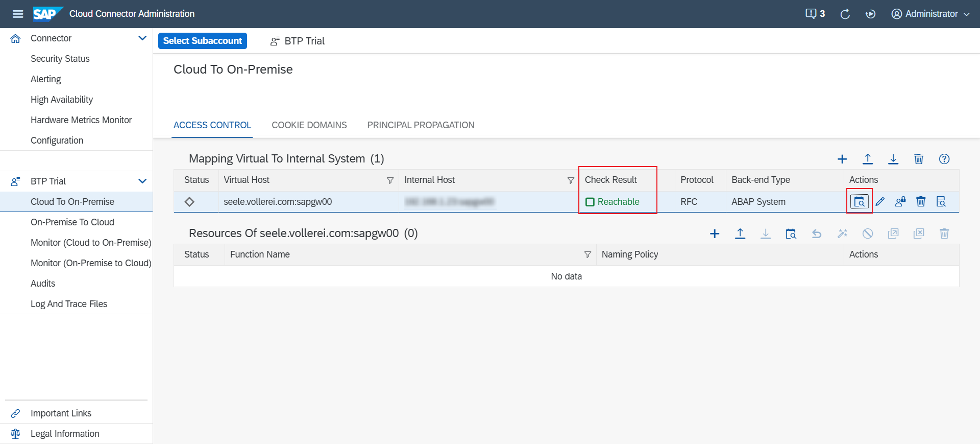Open the Administrator user menu
The width and height of the screenshot is (980, 444).
coord(930,14)
